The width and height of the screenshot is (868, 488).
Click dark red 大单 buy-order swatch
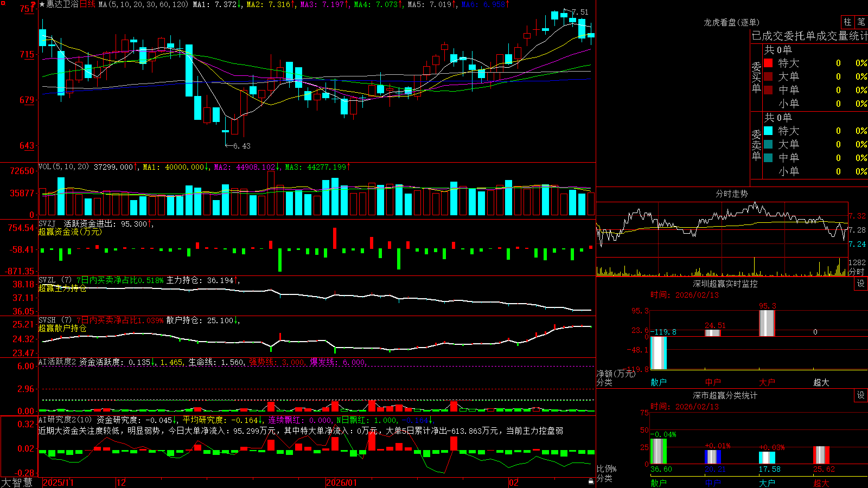click(x=768, y=76)
